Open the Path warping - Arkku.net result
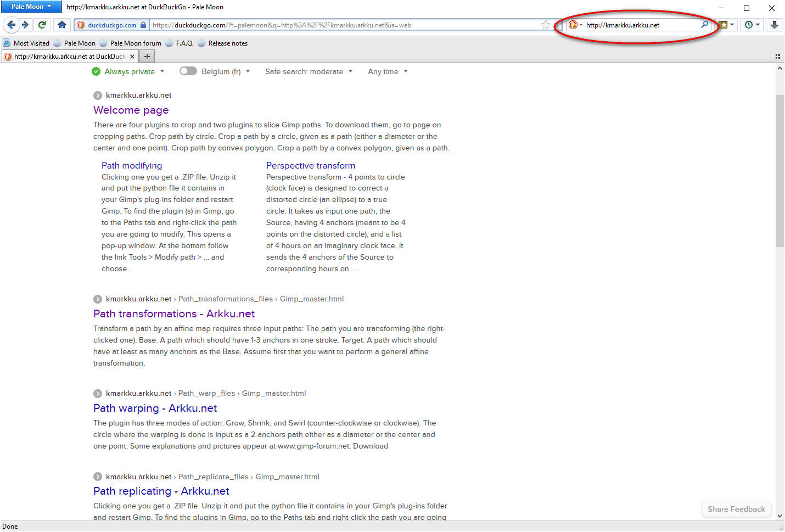 [x=155, y=408]
